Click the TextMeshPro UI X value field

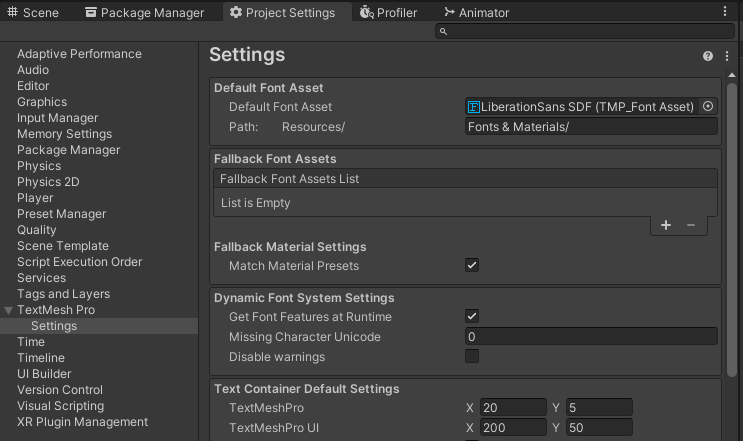(512, 428)
